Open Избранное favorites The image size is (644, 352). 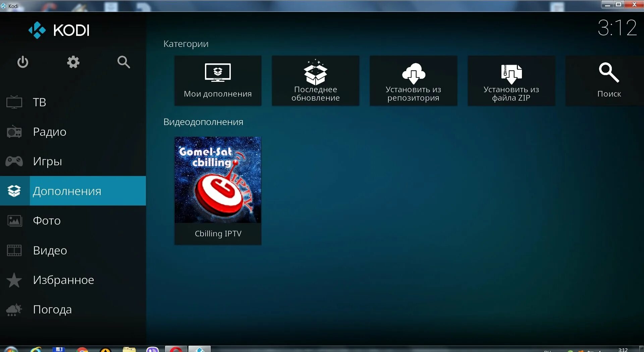click(x=73, y=280)
